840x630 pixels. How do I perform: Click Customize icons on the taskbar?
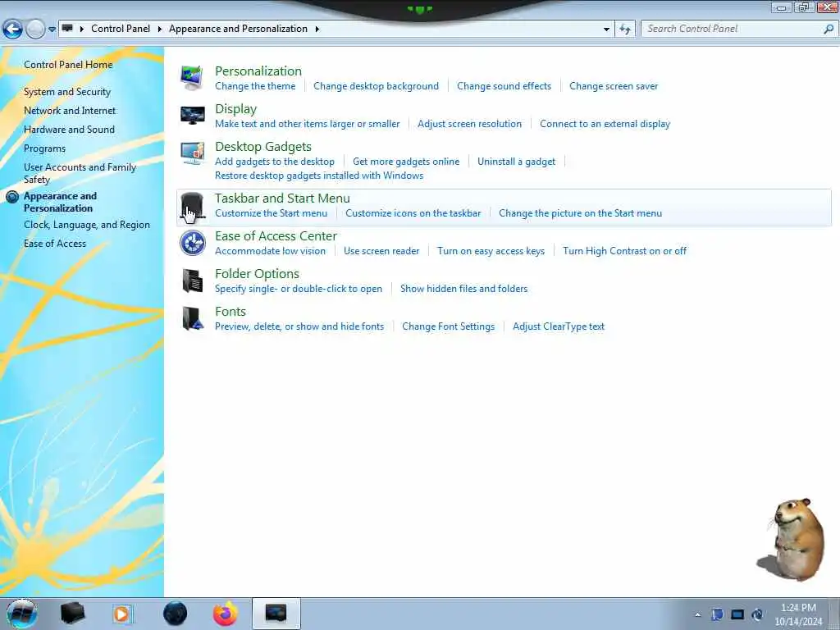point(413,213)
